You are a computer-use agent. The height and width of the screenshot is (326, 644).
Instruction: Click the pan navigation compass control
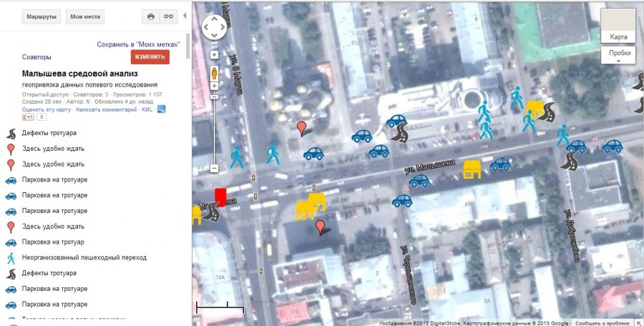[215, 28]
